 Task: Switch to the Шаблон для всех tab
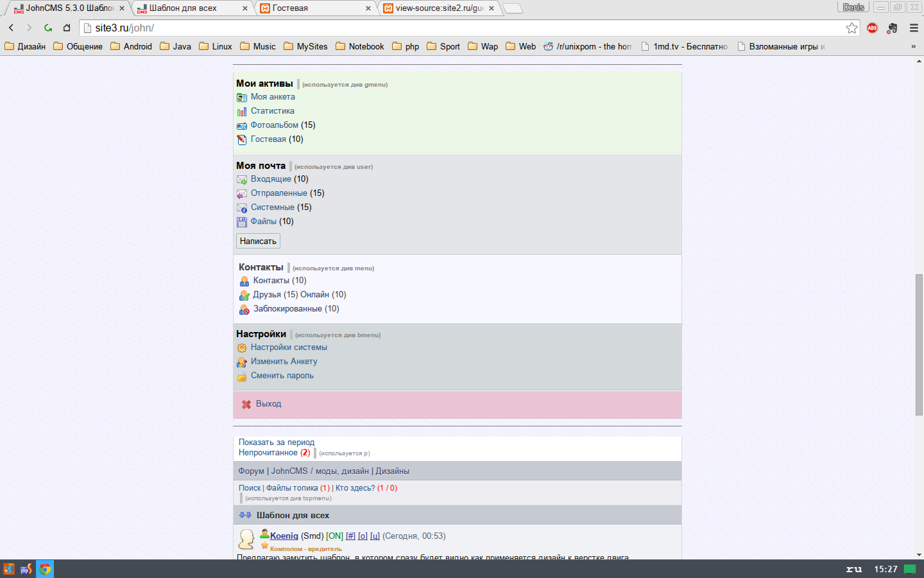pyautogui.click(x=191, y=8)
